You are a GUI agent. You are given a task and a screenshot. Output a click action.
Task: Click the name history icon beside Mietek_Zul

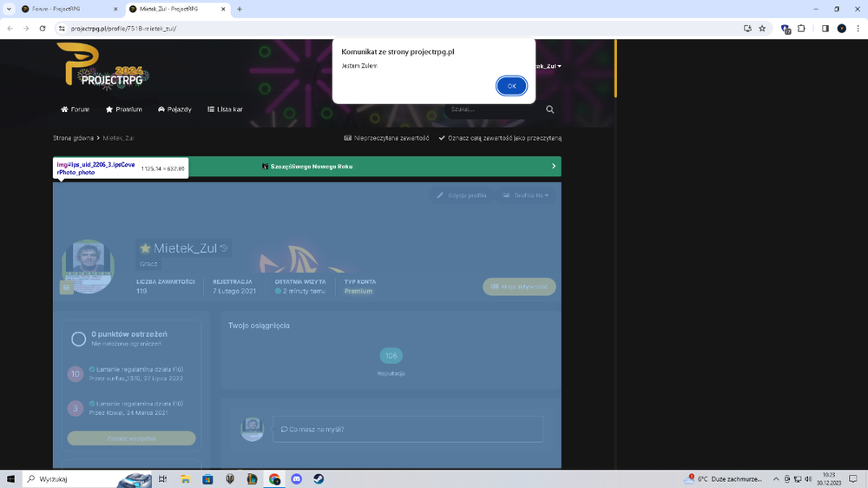(224, 248)
